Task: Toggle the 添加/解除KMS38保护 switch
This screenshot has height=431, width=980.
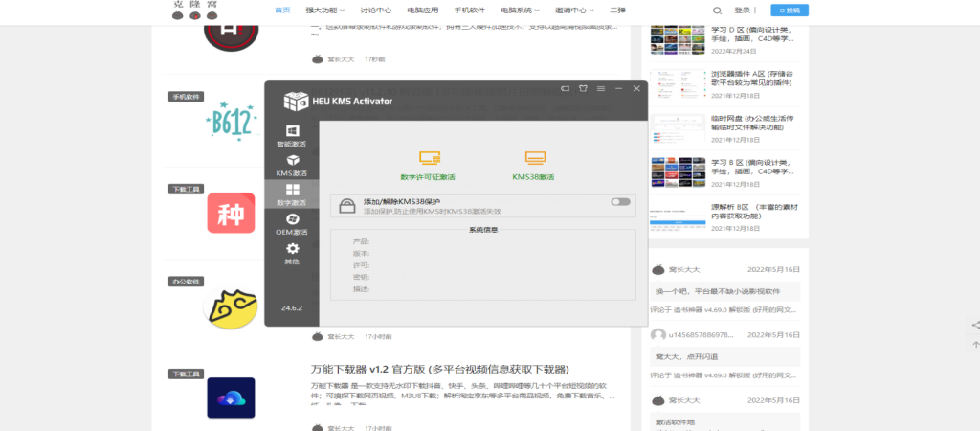Action: [620, 201]
